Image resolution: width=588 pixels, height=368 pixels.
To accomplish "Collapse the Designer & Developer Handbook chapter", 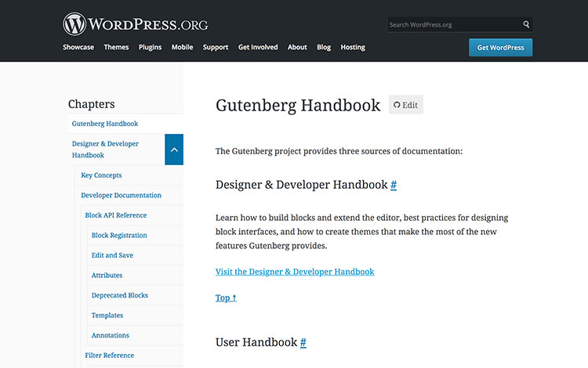I will (174, 150).
